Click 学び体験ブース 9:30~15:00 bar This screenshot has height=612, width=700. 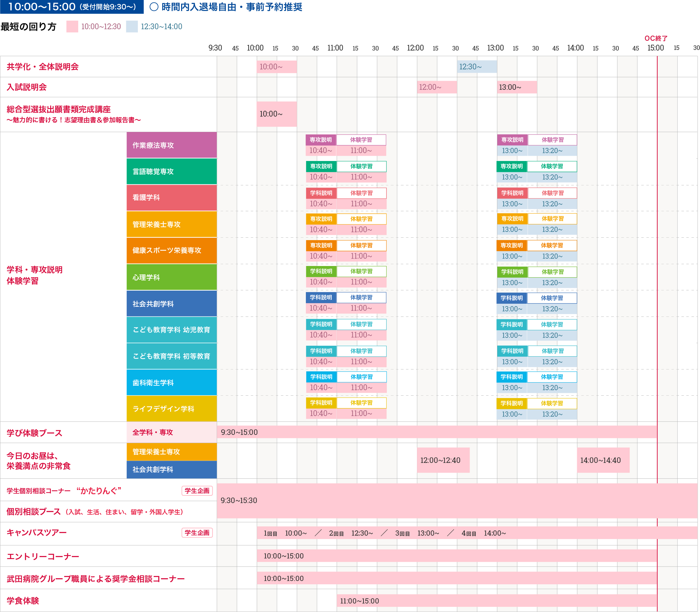[x=437, y=432]
